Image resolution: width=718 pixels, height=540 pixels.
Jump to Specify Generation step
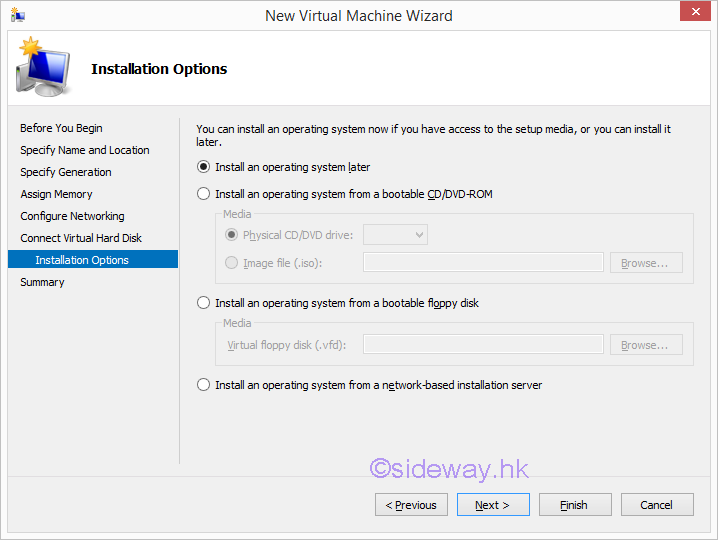[x=66, y=172]
